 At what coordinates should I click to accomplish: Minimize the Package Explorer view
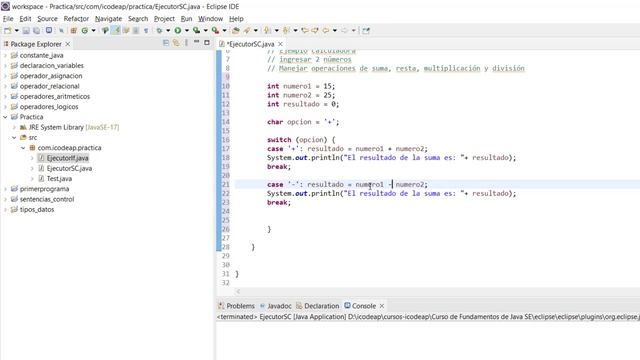(196, 42)
